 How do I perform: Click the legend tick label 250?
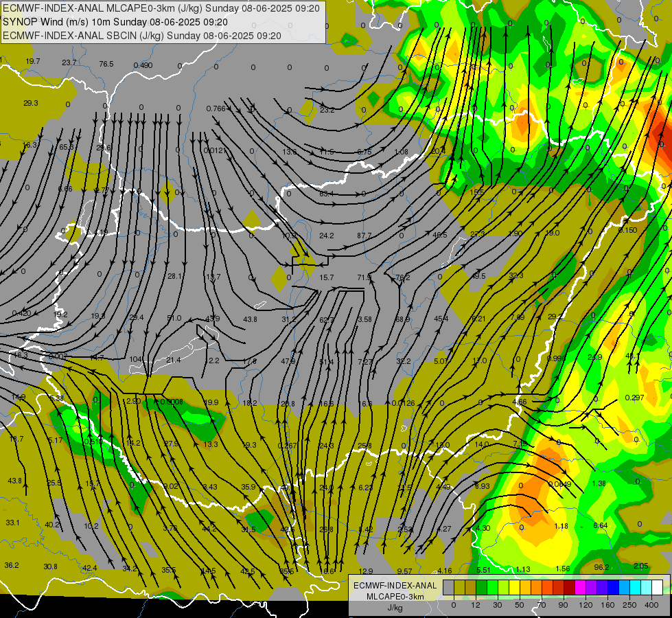point(629,605)
